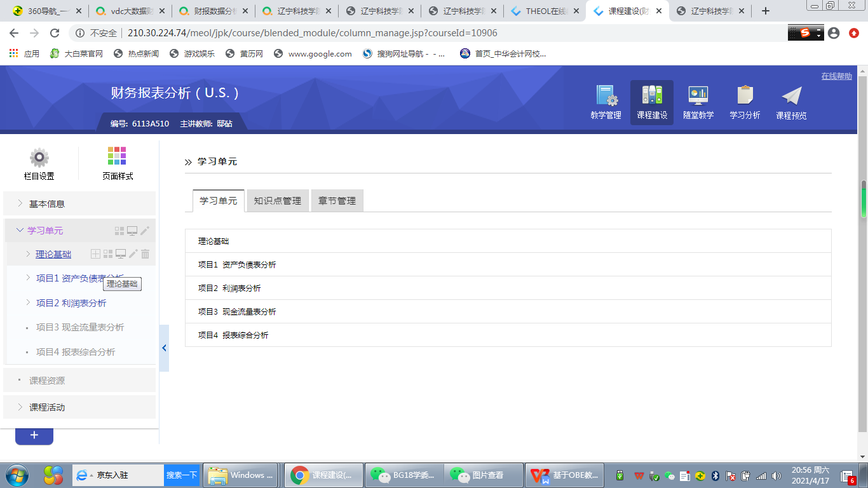
Task: Open 课程资源 in sidebar
Action: [47, 381]
